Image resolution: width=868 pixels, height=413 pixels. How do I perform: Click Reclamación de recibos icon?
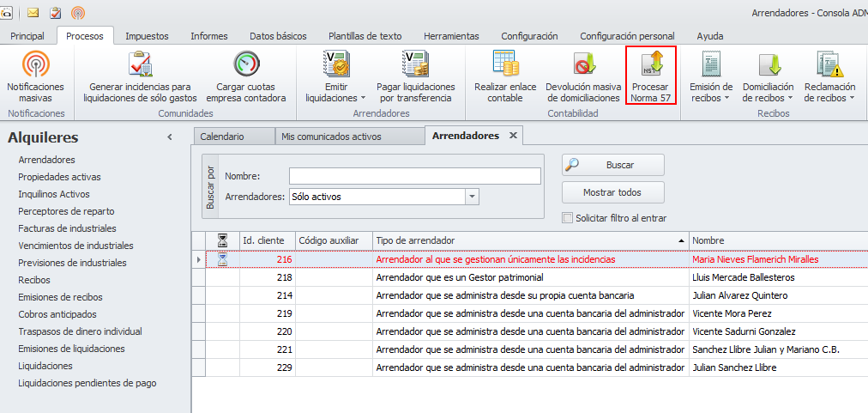(829, 64)
